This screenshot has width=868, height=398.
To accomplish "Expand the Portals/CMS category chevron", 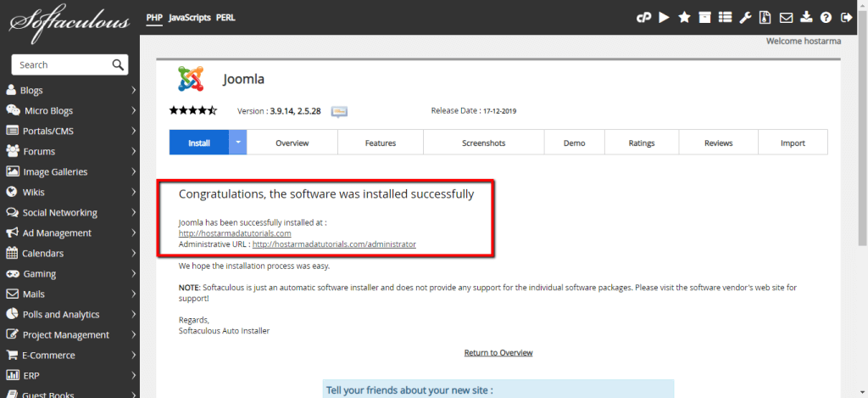I will pyautogui.click(x=133, y=132).
